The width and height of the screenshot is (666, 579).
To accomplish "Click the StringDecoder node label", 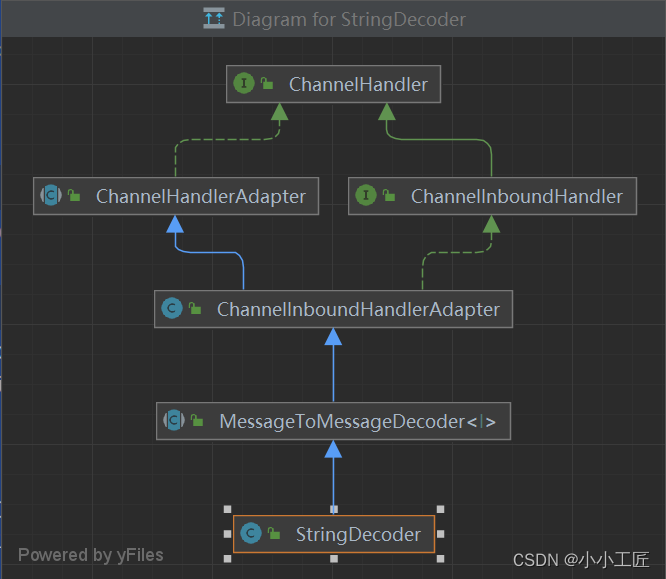I will pos(358,535).
